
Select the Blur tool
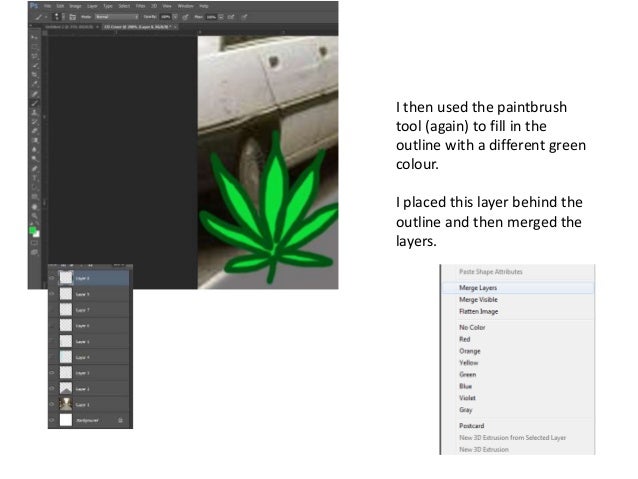(35, 149)
